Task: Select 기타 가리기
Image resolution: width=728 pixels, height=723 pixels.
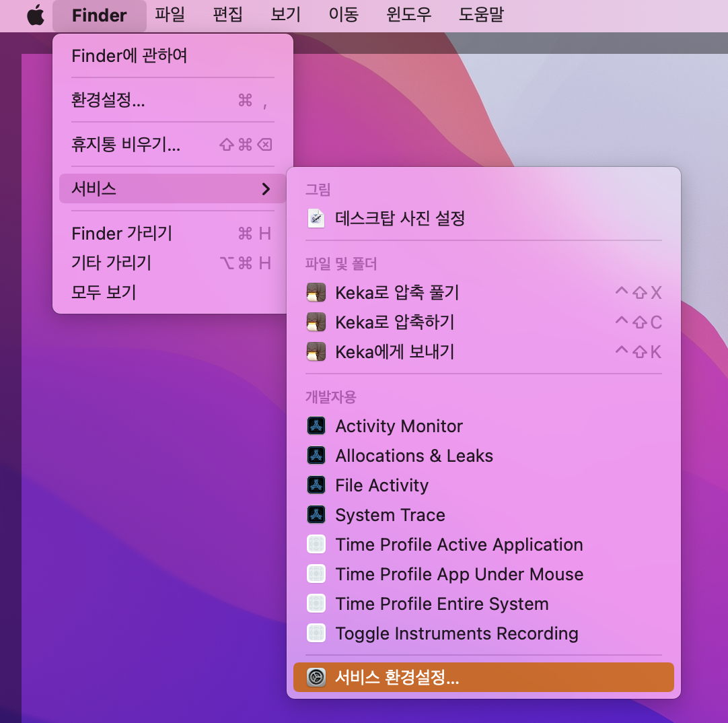Action: (x=173, y=263)
